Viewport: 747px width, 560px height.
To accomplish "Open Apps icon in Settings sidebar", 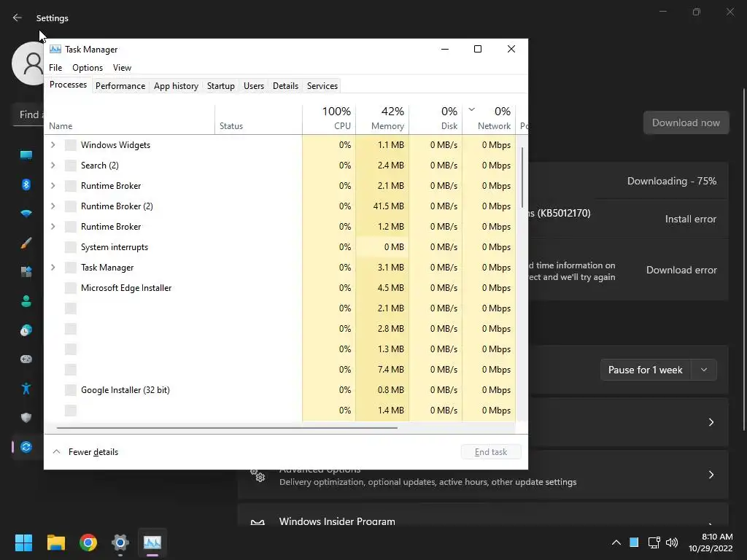I will click(x=26, y=272).
